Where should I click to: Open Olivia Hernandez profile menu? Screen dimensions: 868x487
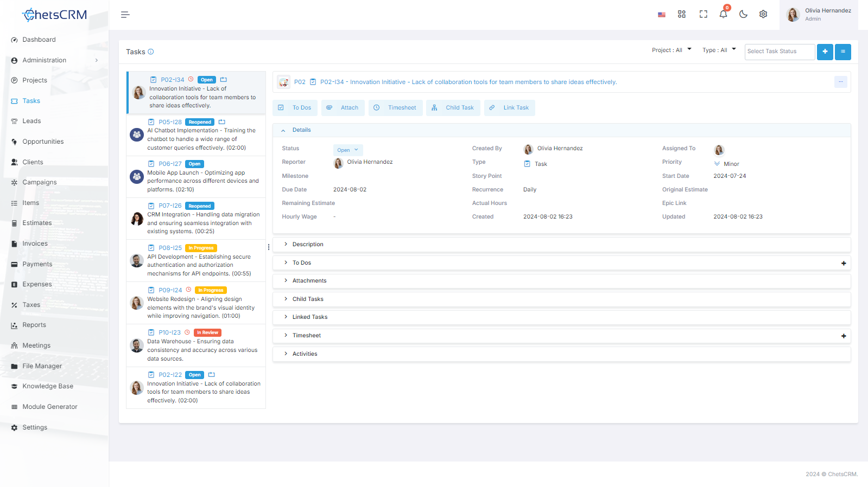click(x=819, y=15)
